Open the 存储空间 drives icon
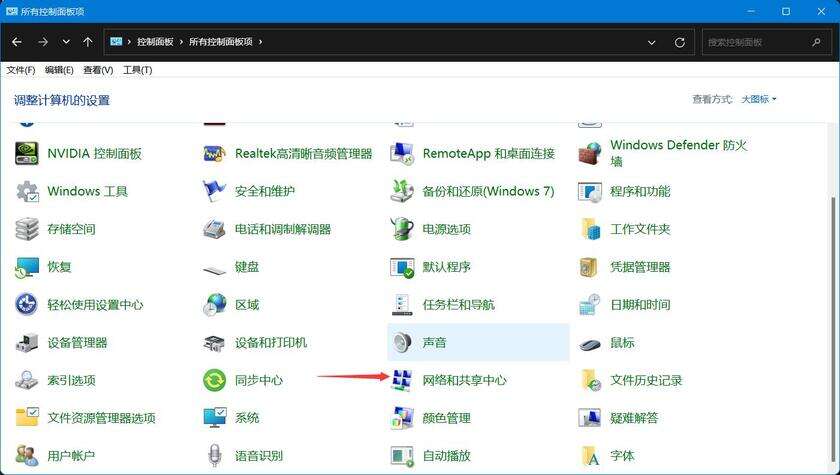840x475 pixels. pyautogui.click(x=26, y=229)
